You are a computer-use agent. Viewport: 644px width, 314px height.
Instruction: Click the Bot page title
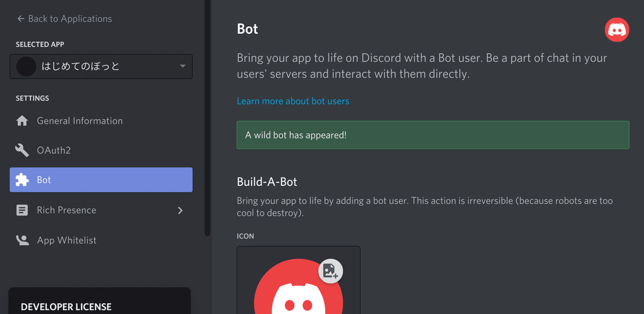click(x=247, y=29)
